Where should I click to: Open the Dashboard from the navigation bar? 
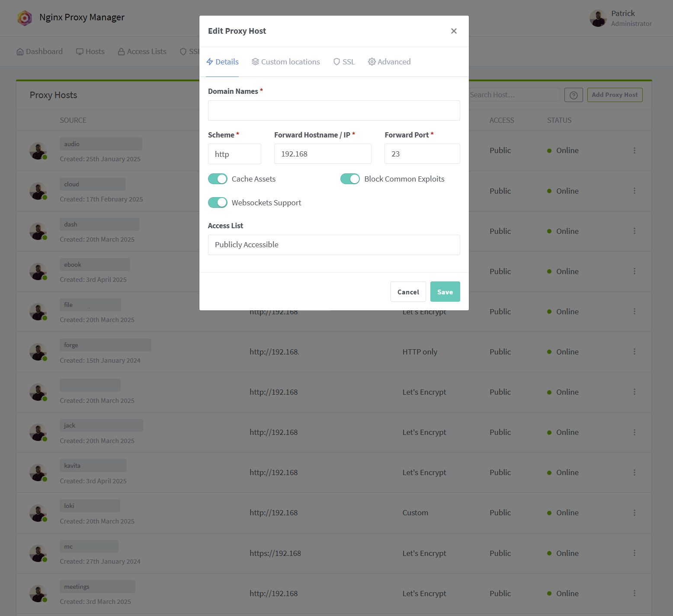(39, 51)
